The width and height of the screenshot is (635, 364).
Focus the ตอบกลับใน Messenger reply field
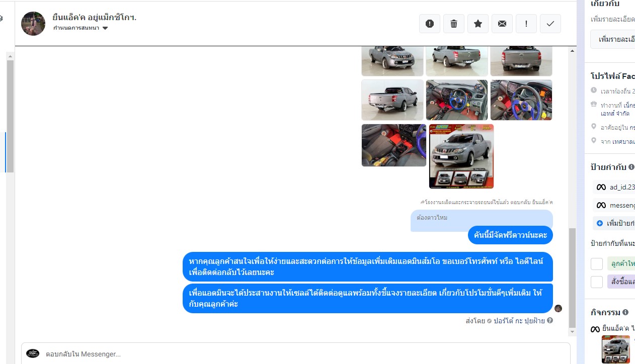pyautogui.click(x=296, y=354)
